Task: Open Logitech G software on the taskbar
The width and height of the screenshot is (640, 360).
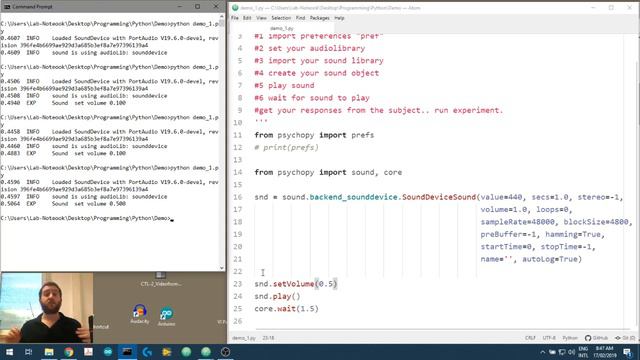Action: [x=147, y=352]
